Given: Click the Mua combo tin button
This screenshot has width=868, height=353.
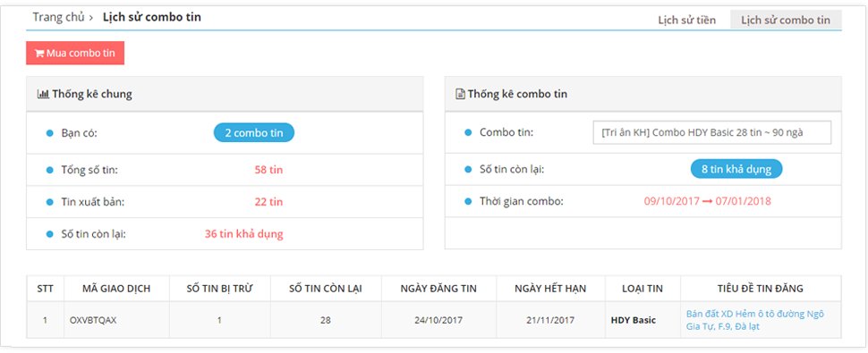Looking at the screenshot, I should 75,53.
